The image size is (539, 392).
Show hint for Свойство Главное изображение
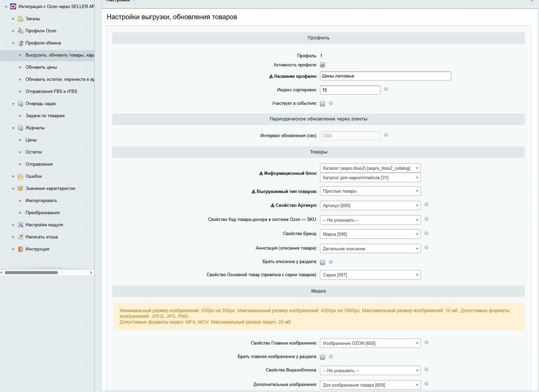tap(426, 342)
